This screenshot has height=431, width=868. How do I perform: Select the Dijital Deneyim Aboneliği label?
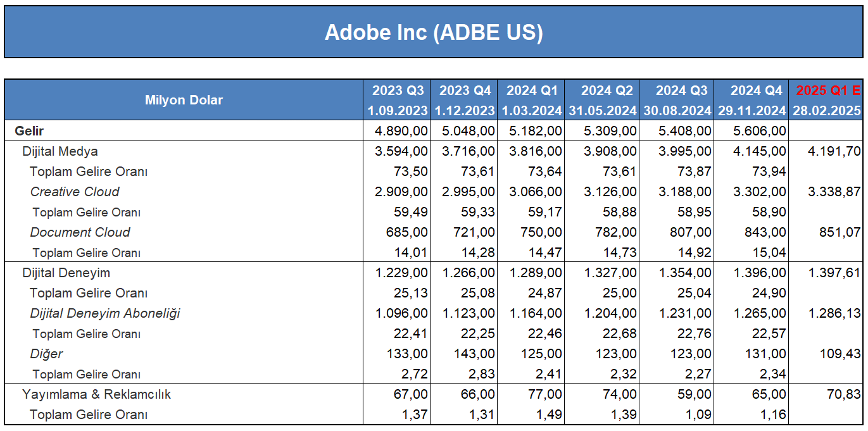pyautogui.click(x=105, y=313)
